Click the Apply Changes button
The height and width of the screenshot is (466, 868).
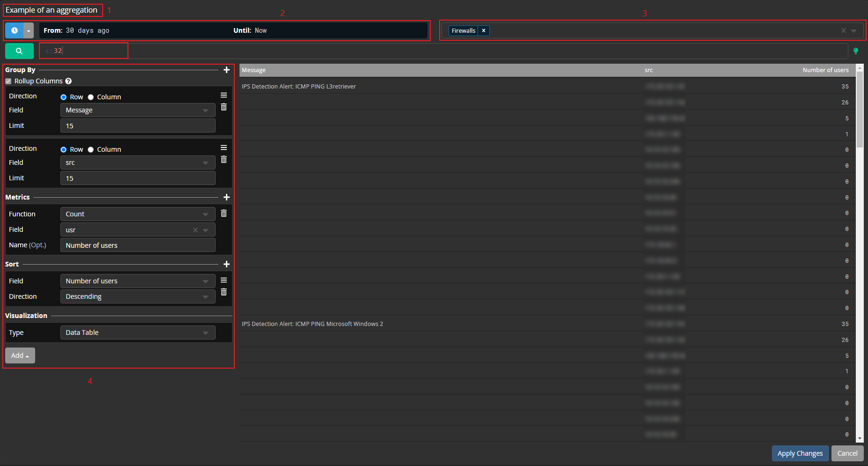[800, 453]
